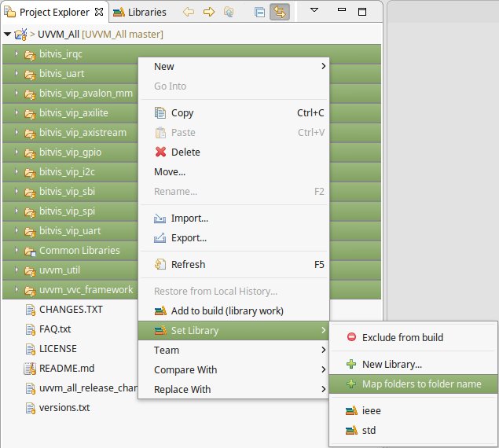
Task: Click the README.md file icon
Action: [30, 369]
